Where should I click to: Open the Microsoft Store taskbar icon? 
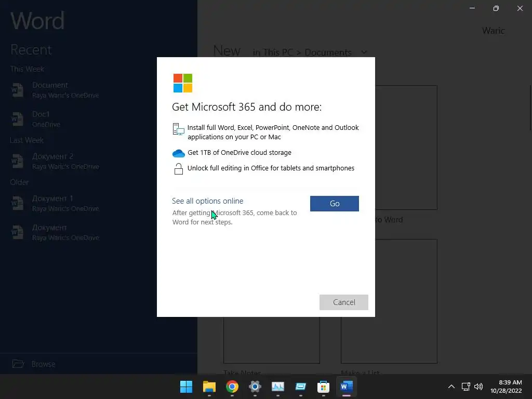(323, 387)
